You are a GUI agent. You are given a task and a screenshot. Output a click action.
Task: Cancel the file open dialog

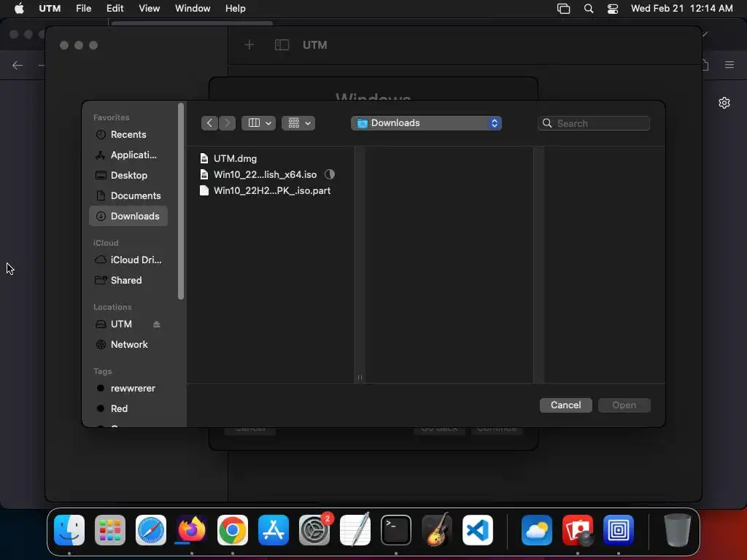click(x=566, y=405)
